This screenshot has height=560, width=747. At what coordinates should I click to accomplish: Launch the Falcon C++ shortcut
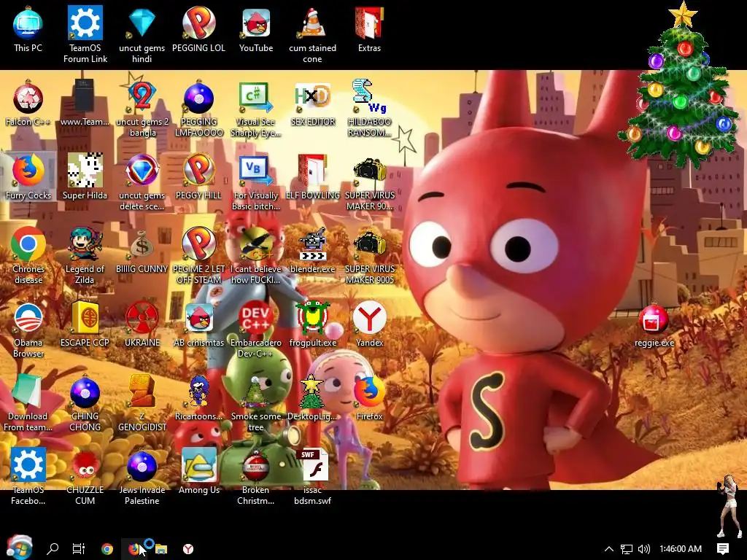coord(28,102)
